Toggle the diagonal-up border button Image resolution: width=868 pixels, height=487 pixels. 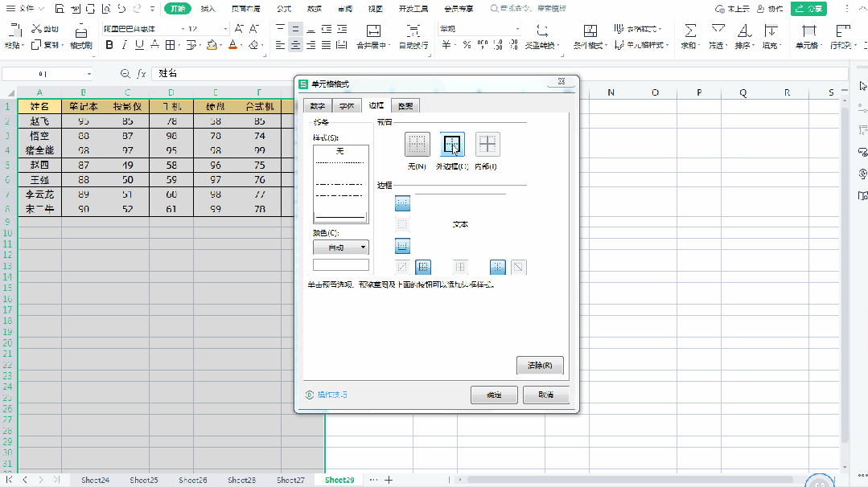coord(402,267)
